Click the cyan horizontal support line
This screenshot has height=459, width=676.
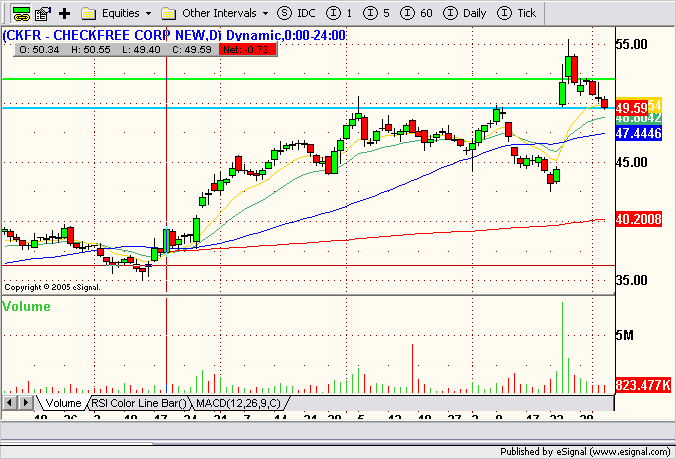(308, 108)
